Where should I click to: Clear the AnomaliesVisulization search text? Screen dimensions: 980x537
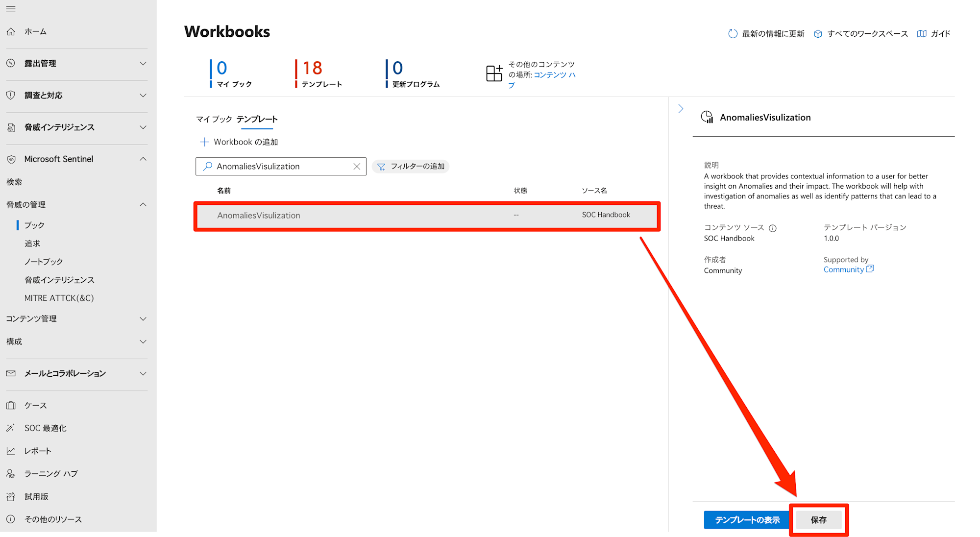pos(357,167)
